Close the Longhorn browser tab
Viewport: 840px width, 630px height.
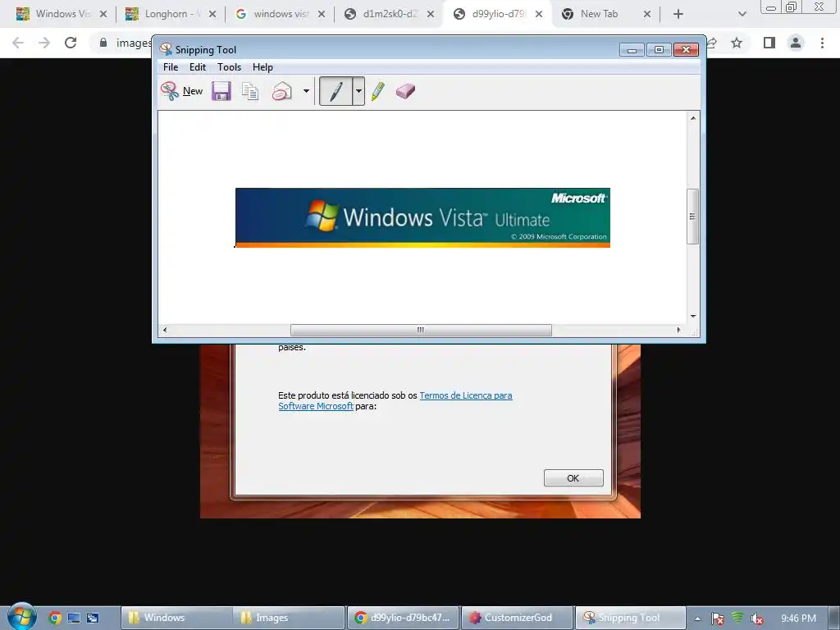click(x=212, y=15)
